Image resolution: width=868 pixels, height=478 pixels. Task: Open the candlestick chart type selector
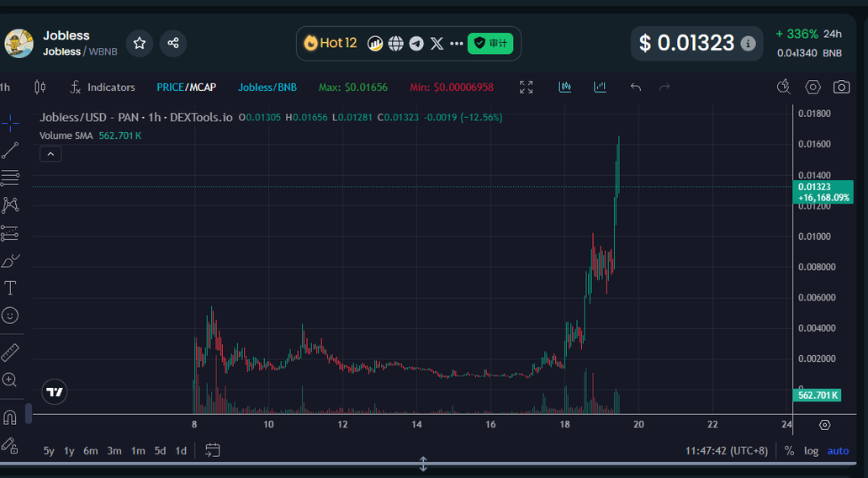tap(40, 87)
